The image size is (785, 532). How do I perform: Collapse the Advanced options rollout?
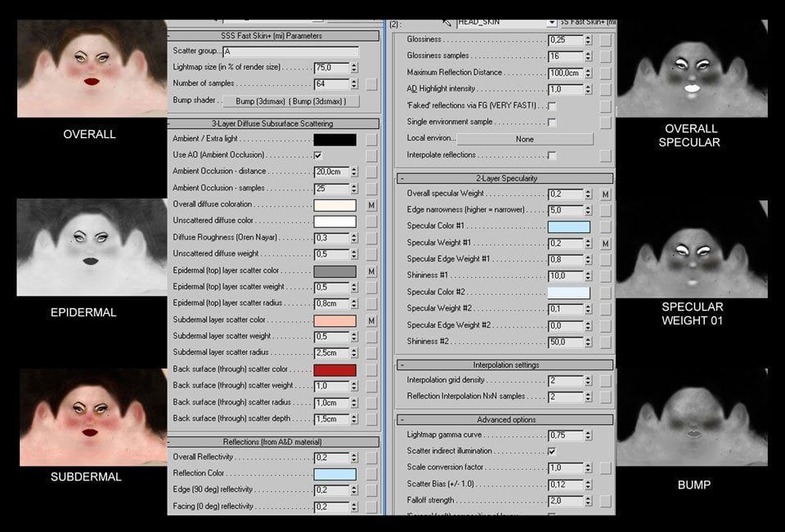(505, 419)
